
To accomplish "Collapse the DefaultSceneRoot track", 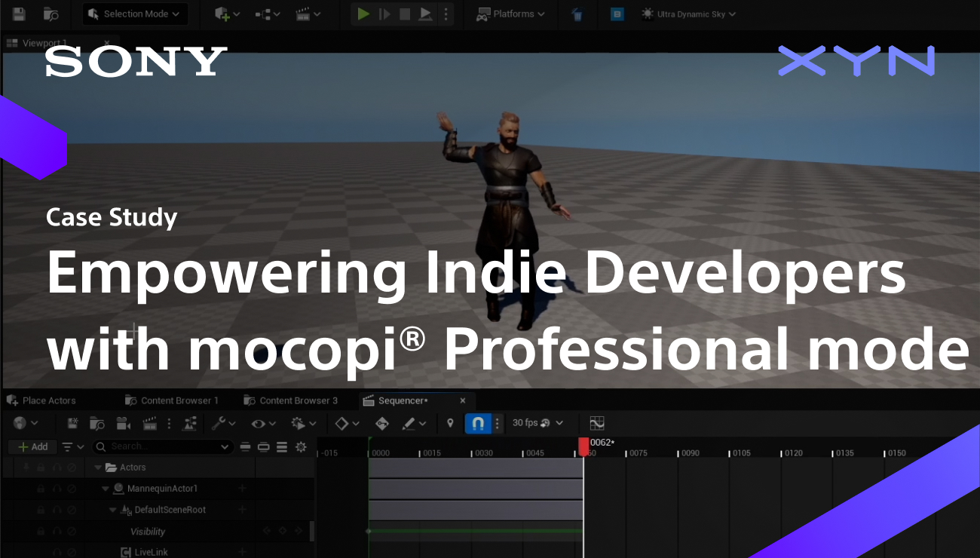I will [x=113, y=510].
